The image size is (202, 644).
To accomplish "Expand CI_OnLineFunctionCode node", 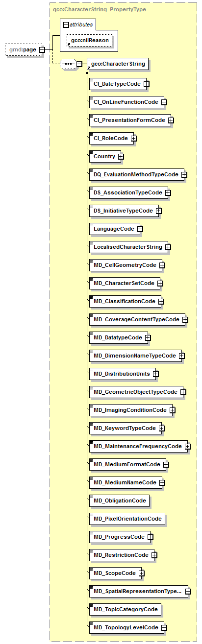I will 164,102.
